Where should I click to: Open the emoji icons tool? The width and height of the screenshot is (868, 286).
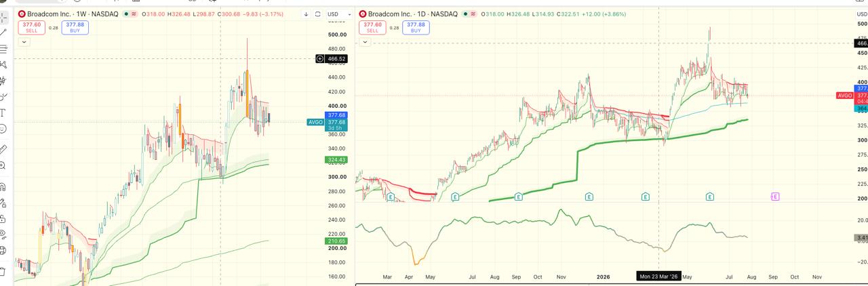point(3,129)
